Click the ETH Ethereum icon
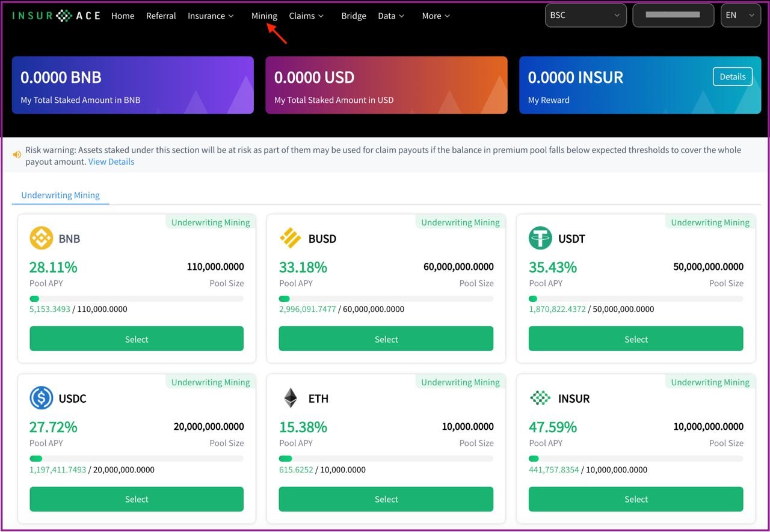770x532 pixels. click(291, 398)
